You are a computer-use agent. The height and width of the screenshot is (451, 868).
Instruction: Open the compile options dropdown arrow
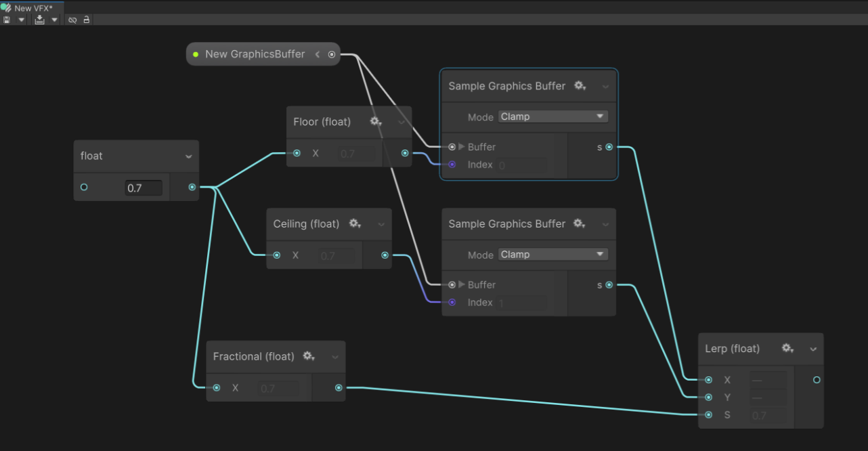(x=54, y=20)
